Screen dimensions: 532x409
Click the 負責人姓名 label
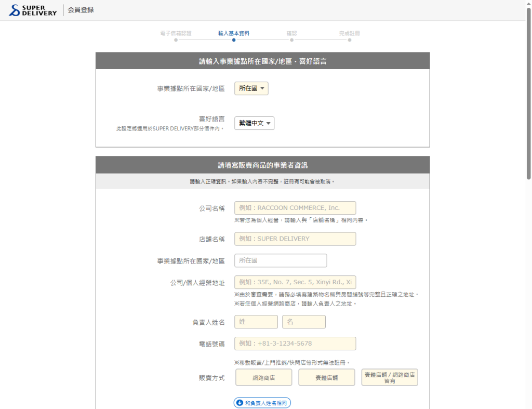[x=208, y=322]
